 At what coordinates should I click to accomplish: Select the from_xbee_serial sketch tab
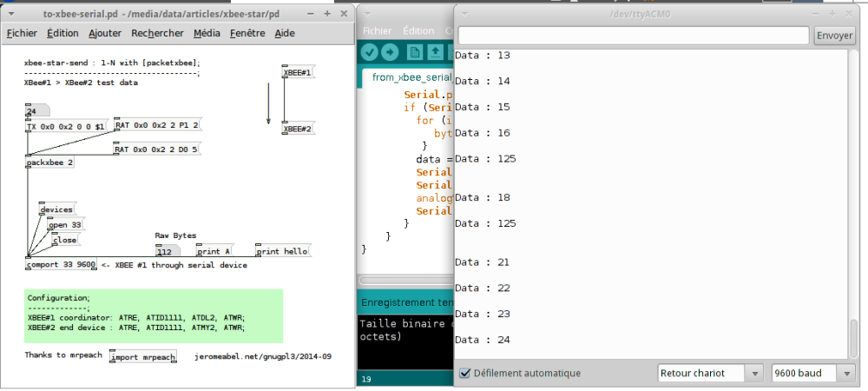coord(410,77)
